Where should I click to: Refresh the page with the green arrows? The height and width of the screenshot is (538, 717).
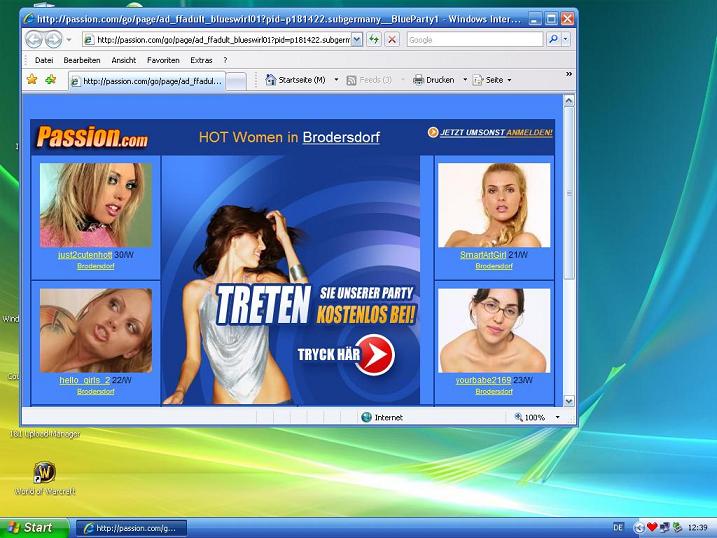(x=374, y=40)
